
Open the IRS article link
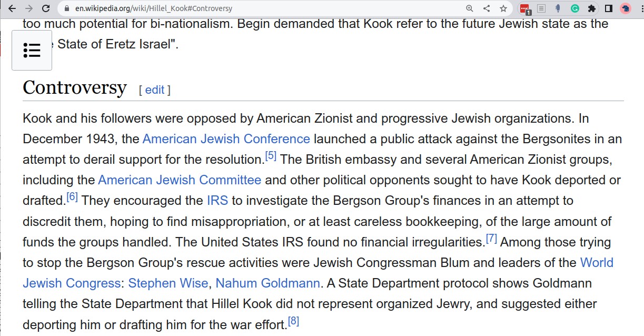(x=217, y=201)
